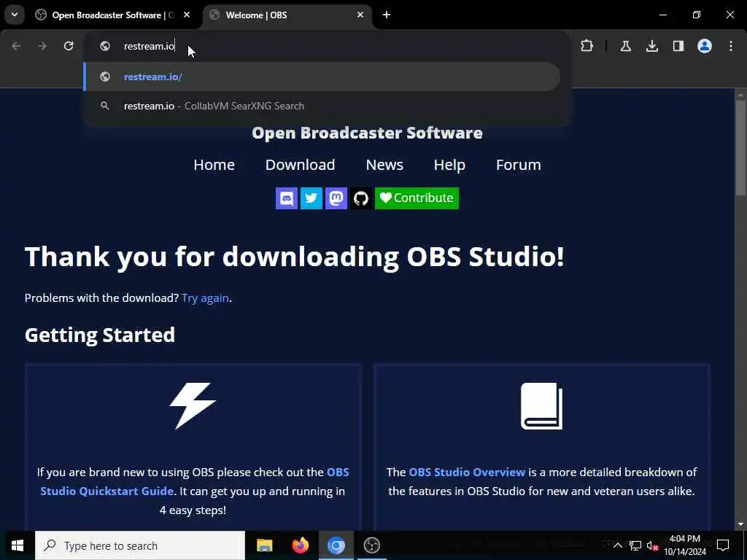Open the OBS GitHub icon

(360, 198)
